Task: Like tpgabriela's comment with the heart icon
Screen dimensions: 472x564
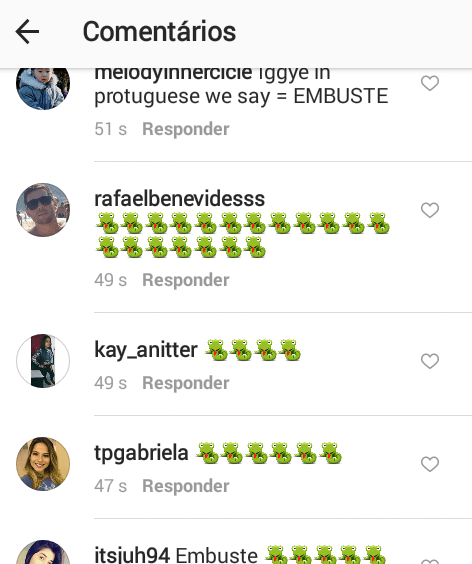Action: pos(430,464)
